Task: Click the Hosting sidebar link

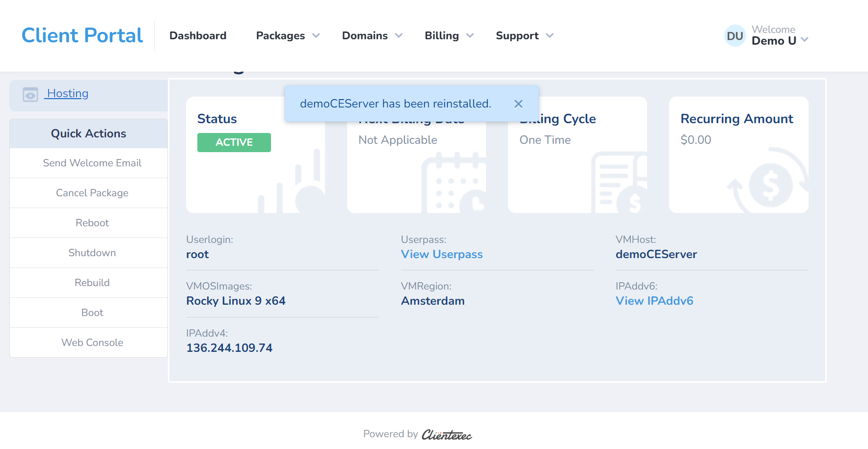Action: (67, 93)
